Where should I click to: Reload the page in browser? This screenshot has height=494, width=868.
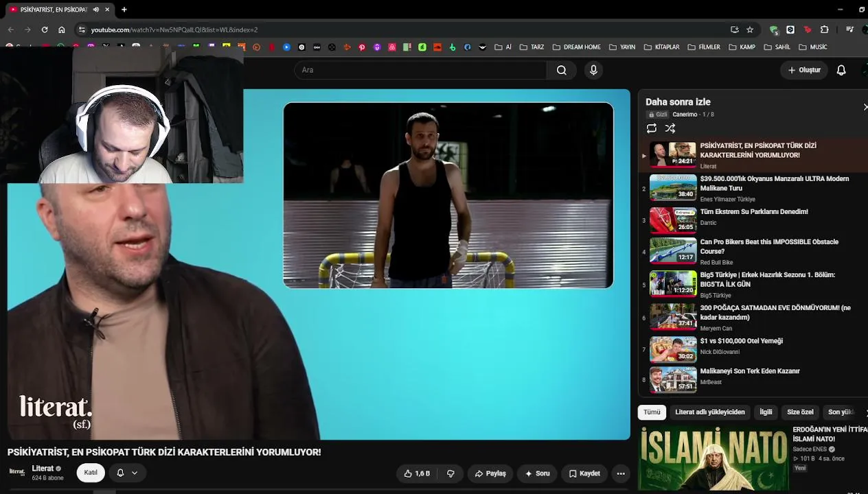click(x=45, y=30)
